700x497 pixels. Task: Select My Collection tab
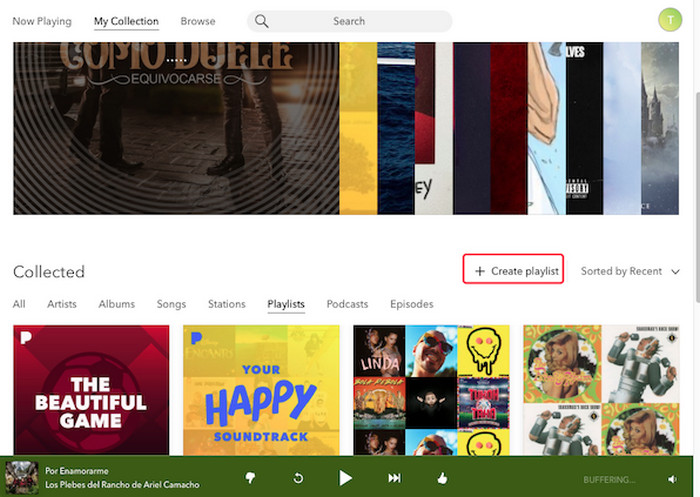pyautogui.click(x=126, y=21)
